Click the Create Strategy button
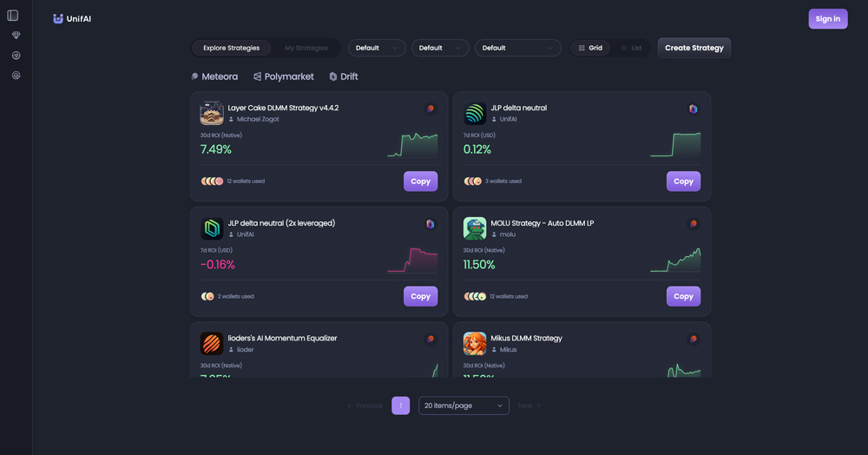This screenshot has width=868, height=455. pyautogui.click(x=694, y=49)
